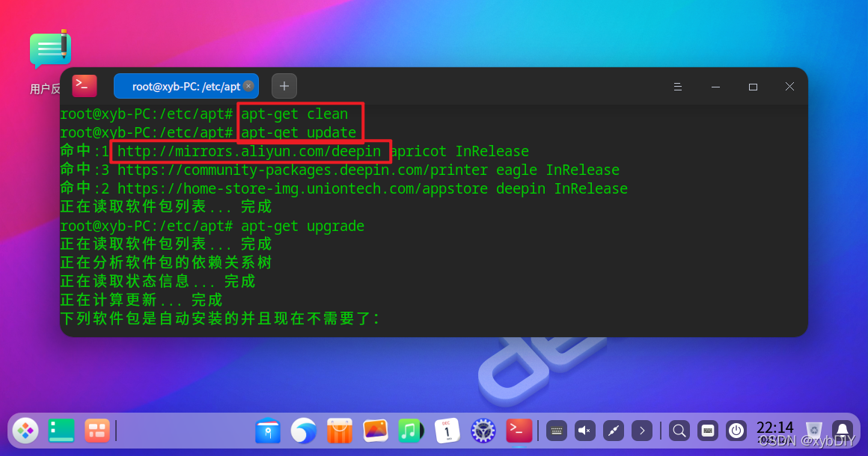This screenshot has width=868, height=456.
Task: Click 'eagle InRelease' text
Action: coord(557,170)
